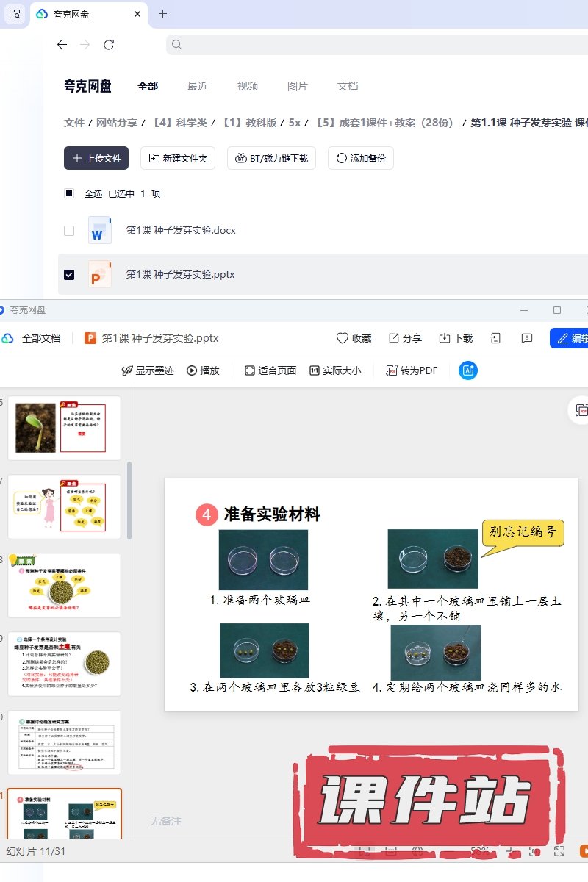Click 播放 to start the slideshow
The width and height of the screenshot is (588, 882).
[203, 370]
